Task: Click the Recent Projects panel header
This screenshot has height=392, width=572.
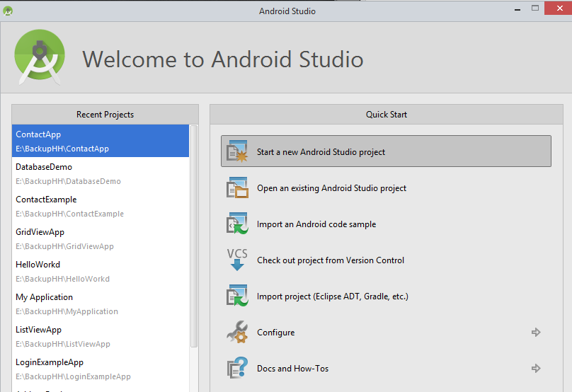Action: (105, 115)
